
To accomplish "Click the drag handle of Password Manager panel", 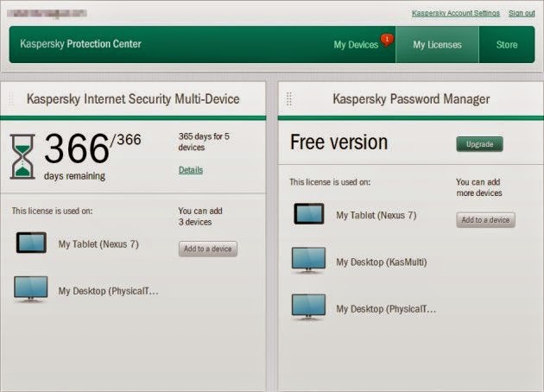I will coord(289,99).
